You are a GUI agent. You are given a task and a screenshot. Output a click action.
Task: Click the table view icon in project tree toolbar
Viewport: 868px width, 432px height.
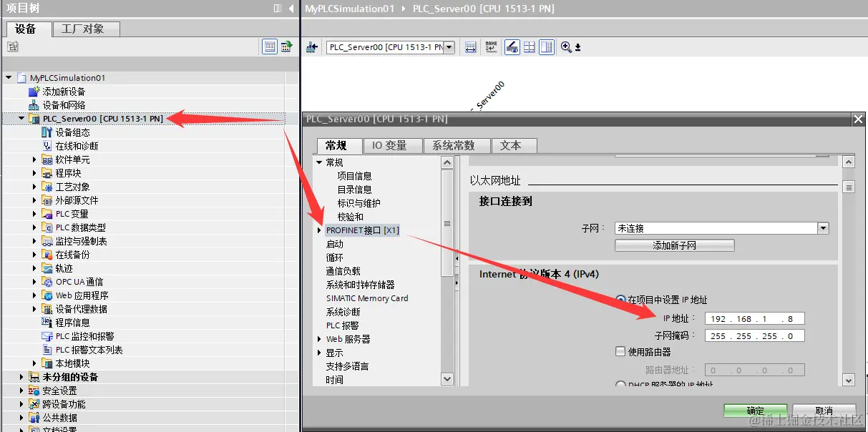[270, 46]
